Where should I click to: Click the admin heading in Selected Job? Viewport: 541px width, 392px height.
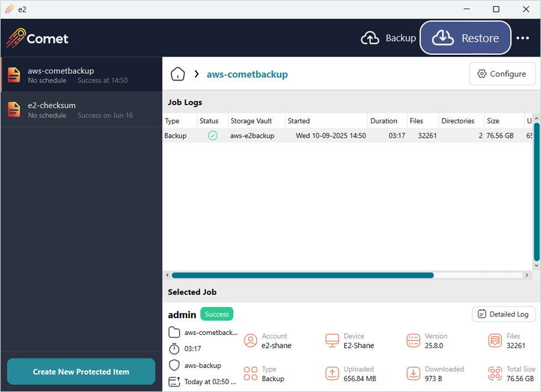[182, 314]
